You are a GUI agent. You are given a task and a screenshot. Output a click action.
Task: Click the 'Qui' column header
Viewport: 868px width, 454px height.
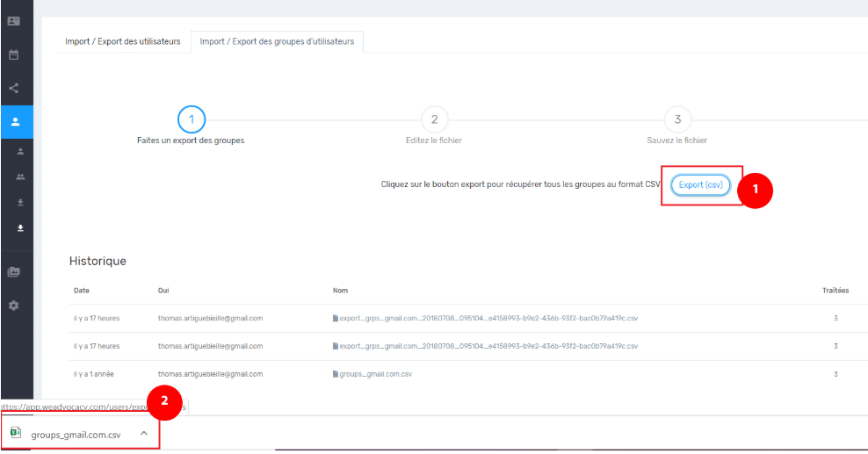(x=163, y=291)
